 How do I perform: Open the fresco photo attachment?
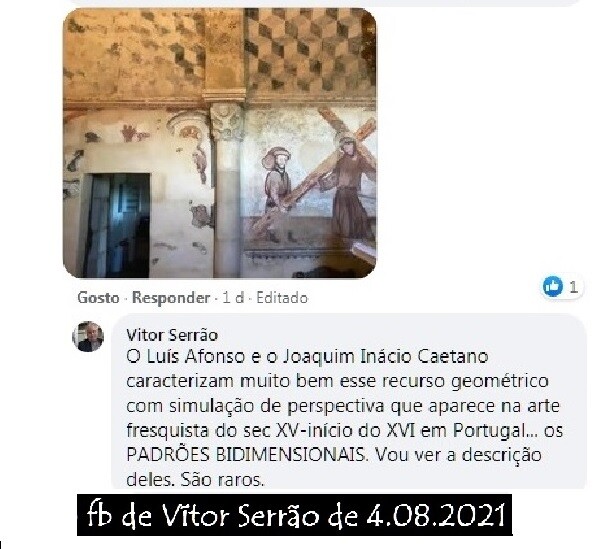(220, 143)
